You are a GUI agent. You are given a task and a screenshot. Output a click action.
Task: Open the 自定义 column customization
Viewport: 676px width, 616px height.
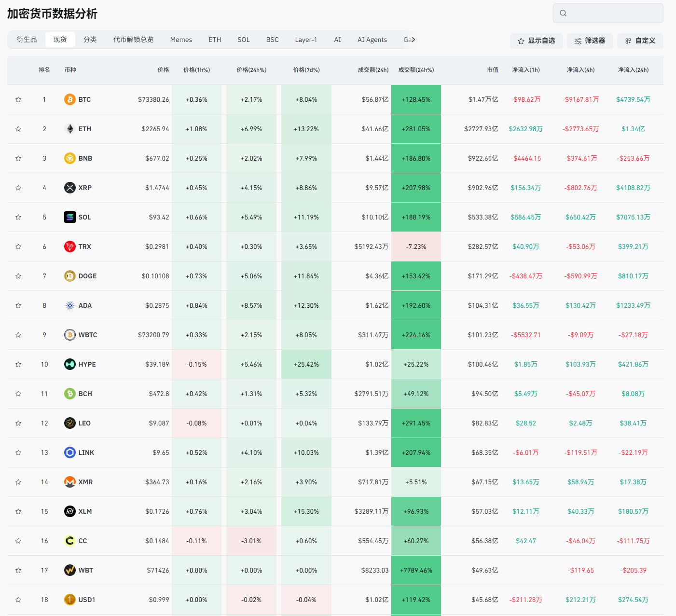tap(640, 41)
